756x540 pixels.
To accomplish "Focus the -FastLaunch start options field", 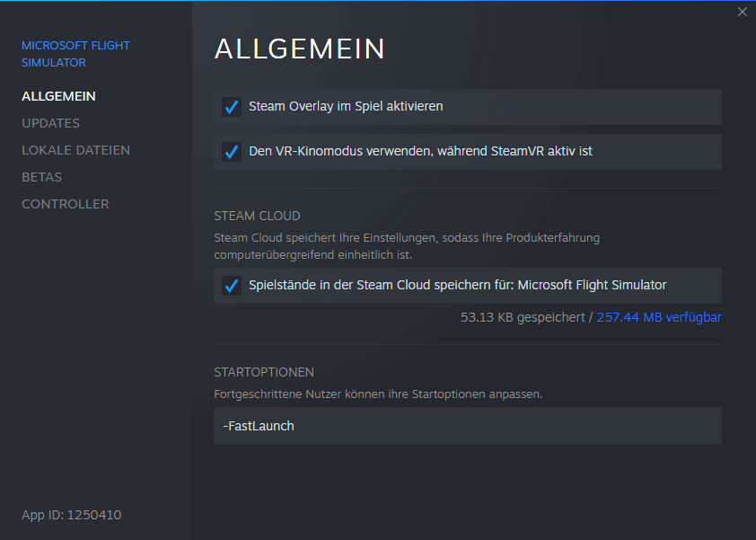I will [x=467, y=426].
